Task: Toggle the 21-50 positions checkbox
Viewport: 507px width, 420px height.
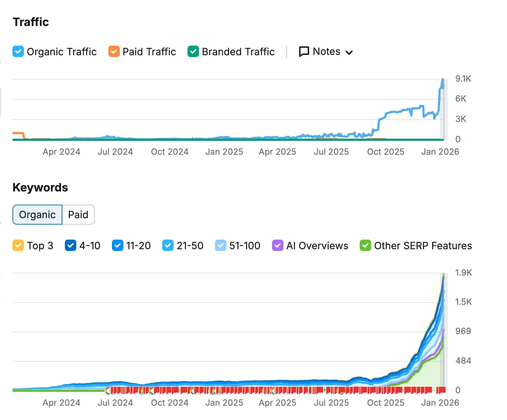Action: coord(168,246)
